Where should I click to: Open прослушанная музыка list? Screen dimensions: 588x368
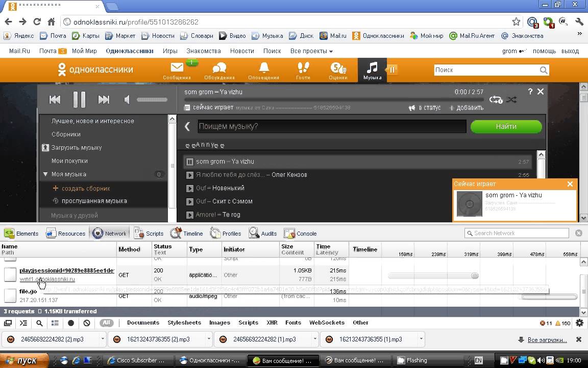click(94, 201)
